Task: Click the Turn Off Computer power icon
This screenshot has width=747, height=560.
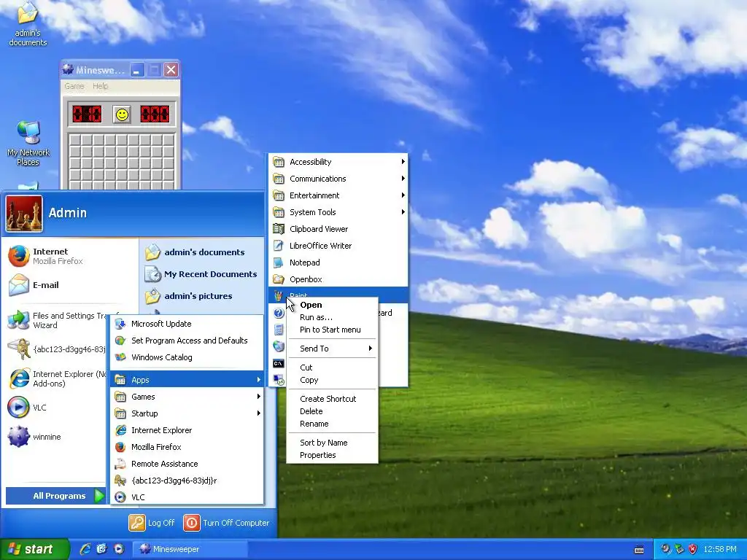Action: pyautogui.click(x=192, y=523)
